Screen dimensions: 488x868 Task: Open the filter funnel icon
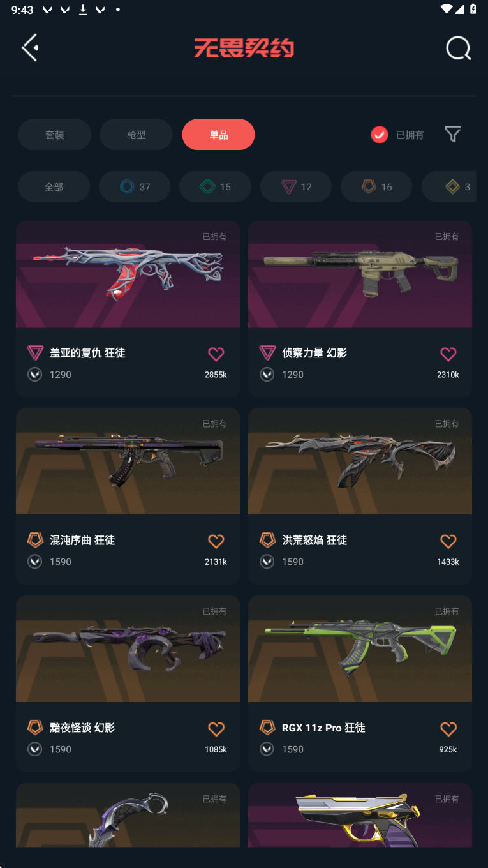click(453, 134)
